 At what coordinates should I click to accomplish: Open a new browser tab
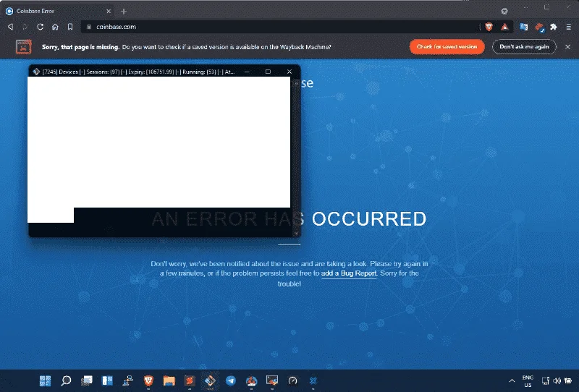124,11
